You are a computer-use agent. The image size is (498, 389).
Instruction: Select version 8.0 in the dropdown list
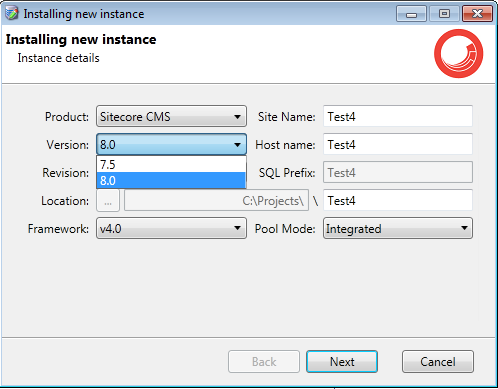pyautogui.click(x=171, y=180)
